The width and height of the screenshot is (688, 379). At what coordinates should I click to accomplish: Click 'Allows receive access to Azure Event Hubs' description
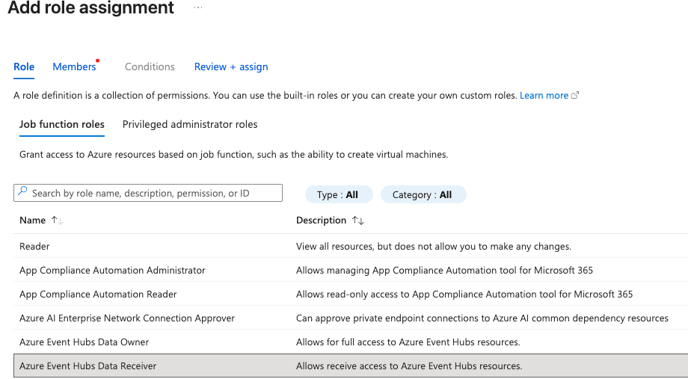(x=409, y=366)
